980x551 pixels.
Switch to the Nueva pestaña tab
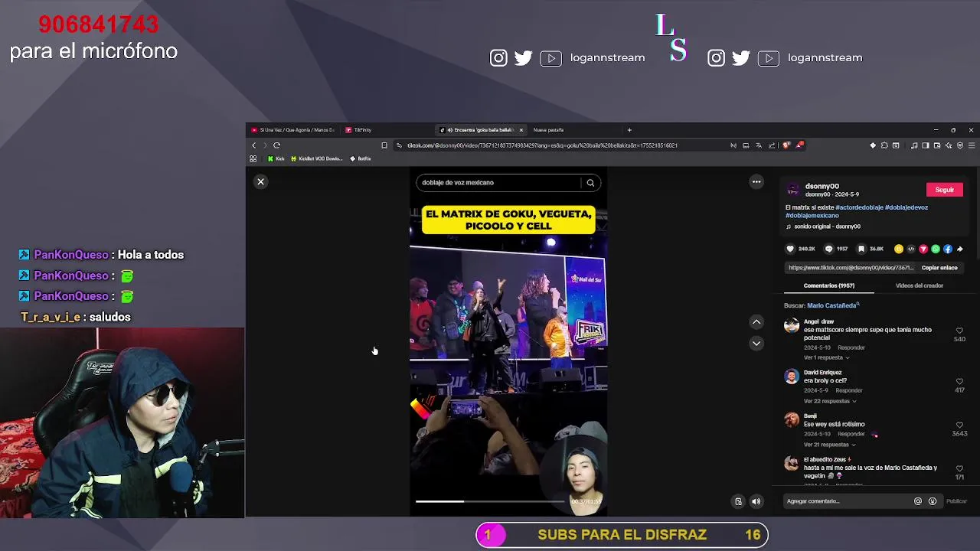548,130
